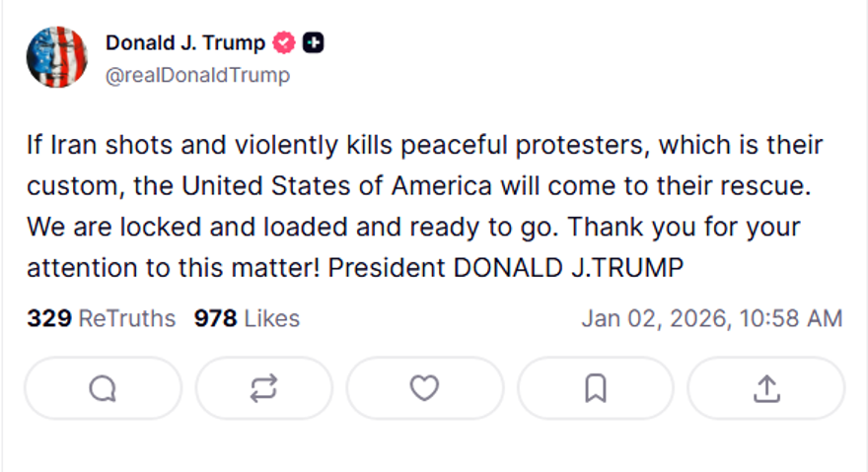Open the Donald J. Trump profile name

tap(185, 43)
